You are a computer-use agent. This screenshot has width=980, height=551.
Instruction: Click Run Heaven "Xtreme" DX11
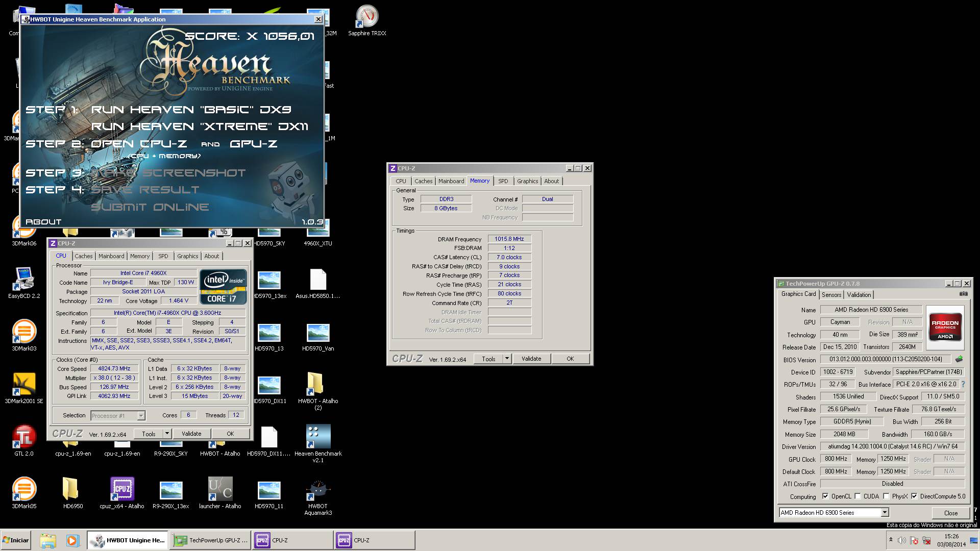click(x=200, y=126)
